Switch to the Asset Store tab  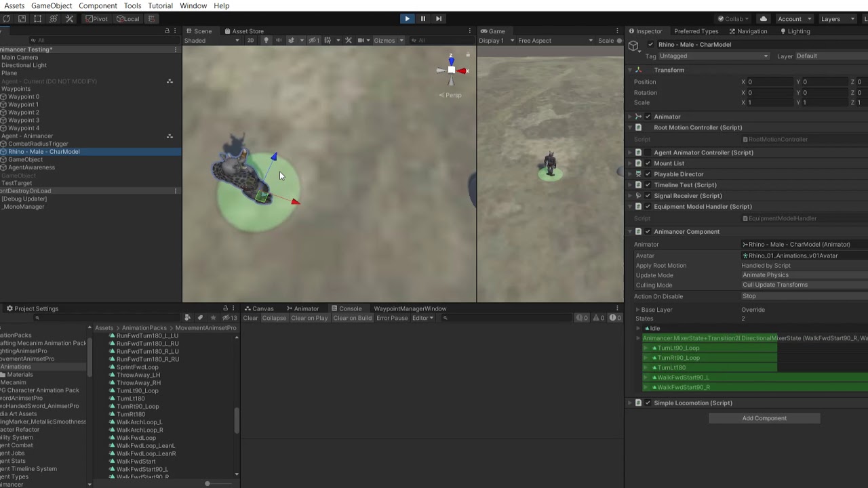[243, 31]
